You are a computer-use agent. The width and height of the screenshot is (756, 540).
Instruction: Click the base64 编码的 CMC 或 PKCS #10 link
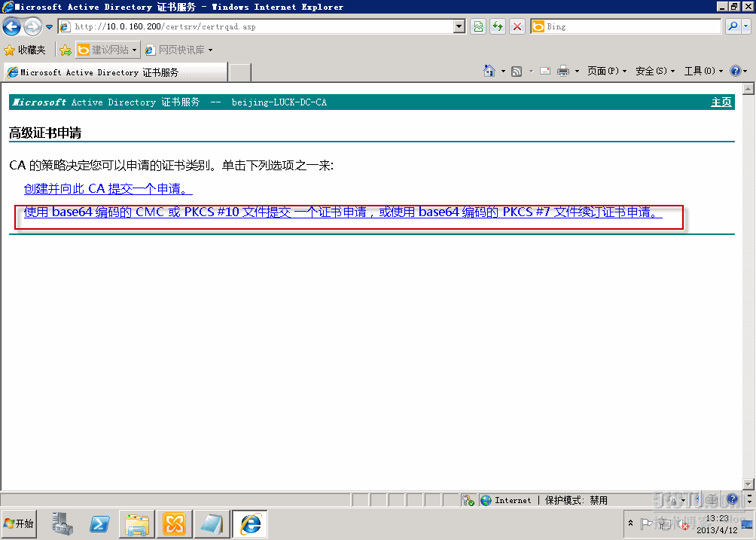click(x=343, y=212)
